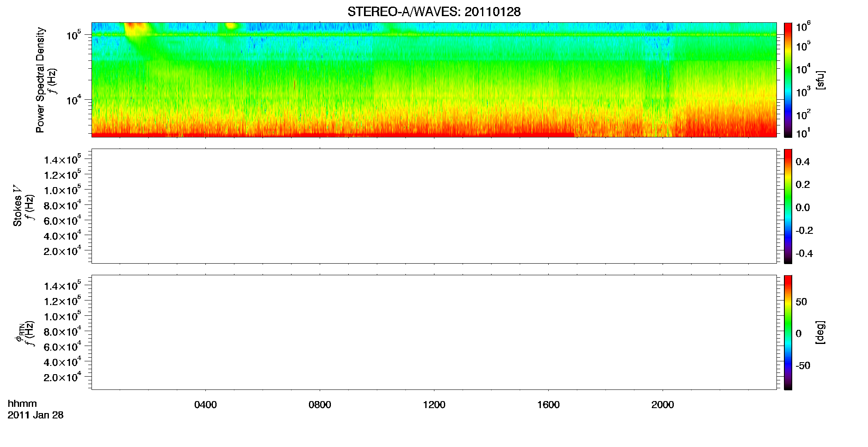
Task: Click the -50 degree colorbar value
Action: (x=803, y=366)
